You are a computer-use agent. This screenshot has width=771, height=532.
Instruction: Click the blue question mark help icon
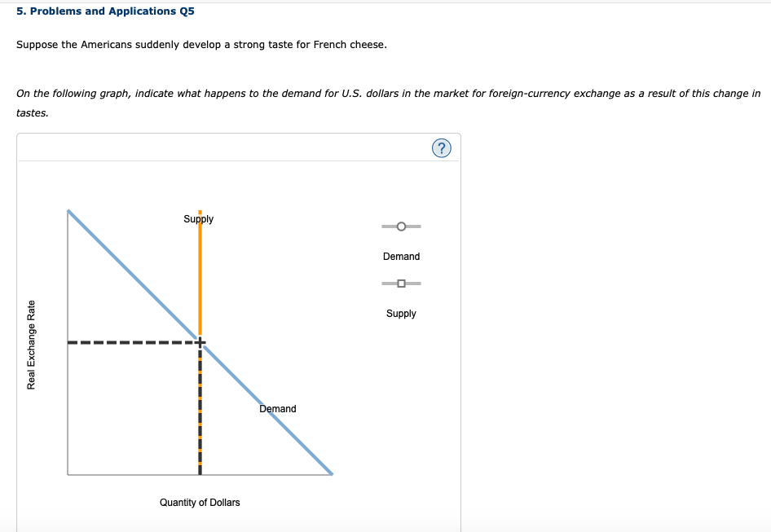tap(442, 147)
